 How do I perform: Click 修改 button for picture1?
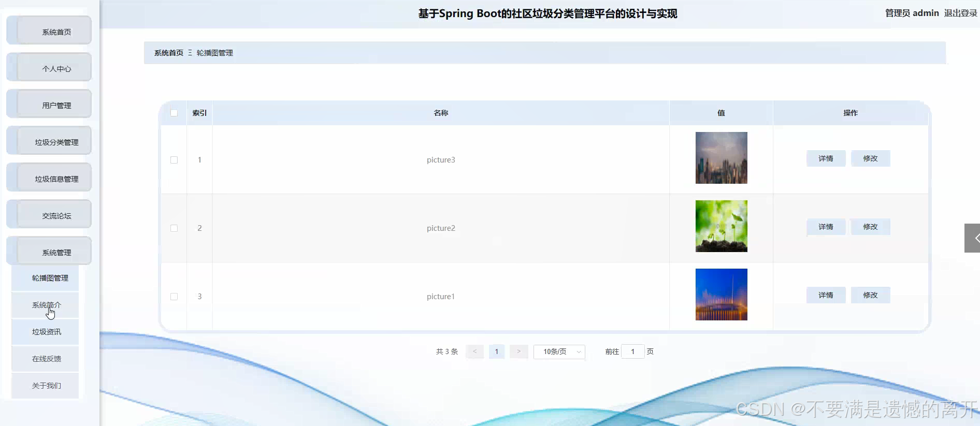[870, 295]
